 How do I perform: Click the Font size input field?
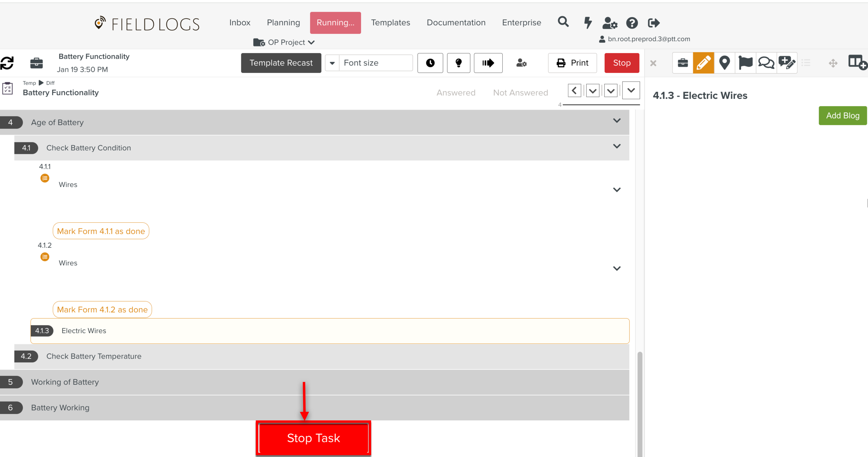(376, 63)
